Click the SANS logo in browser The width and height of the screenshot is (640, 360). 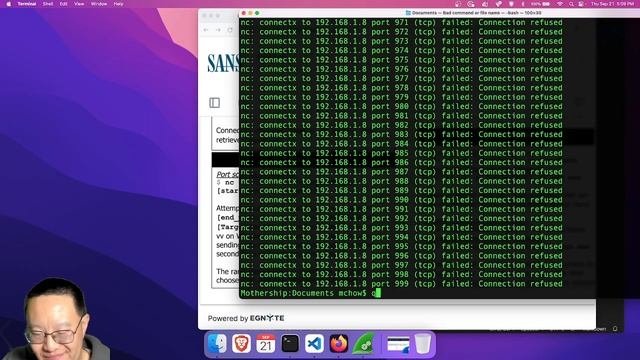pos(223,63)
